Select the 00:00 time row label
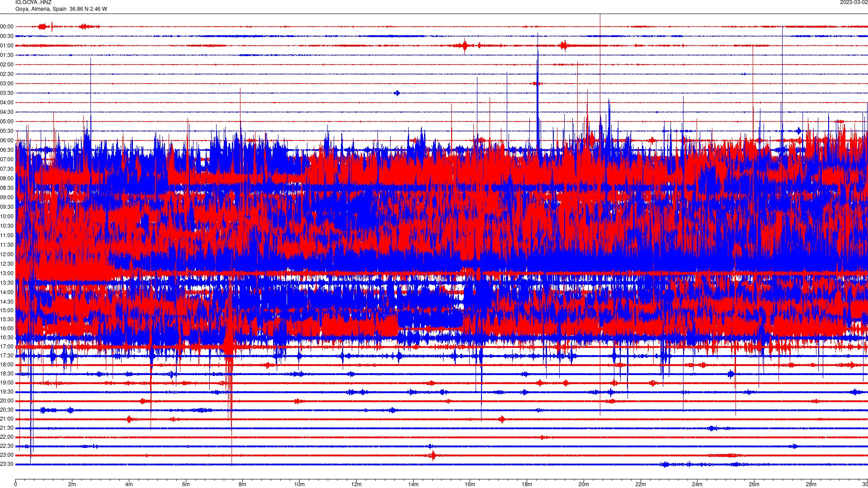868x488 pixels. click(7, 27)
